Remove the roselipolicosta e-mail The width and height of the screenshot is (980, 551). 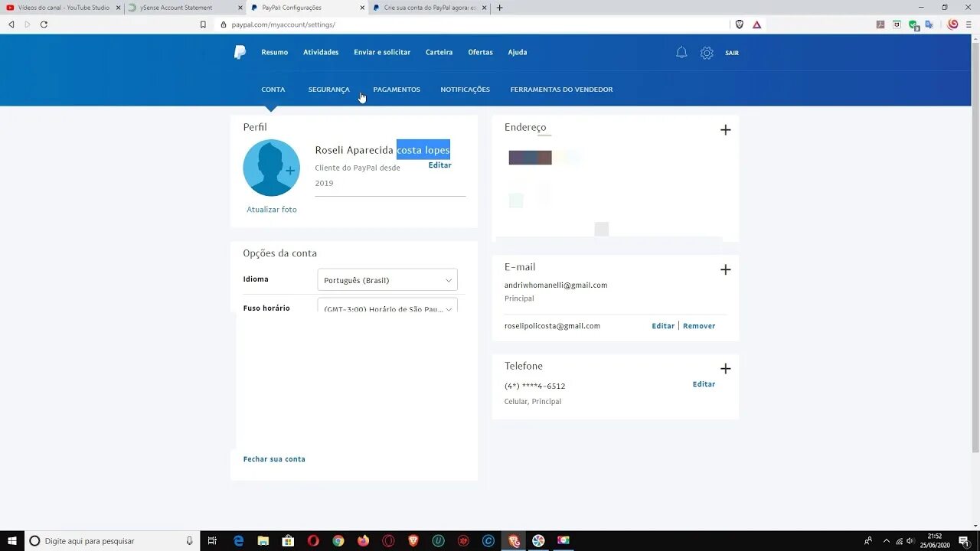(699, 326)
